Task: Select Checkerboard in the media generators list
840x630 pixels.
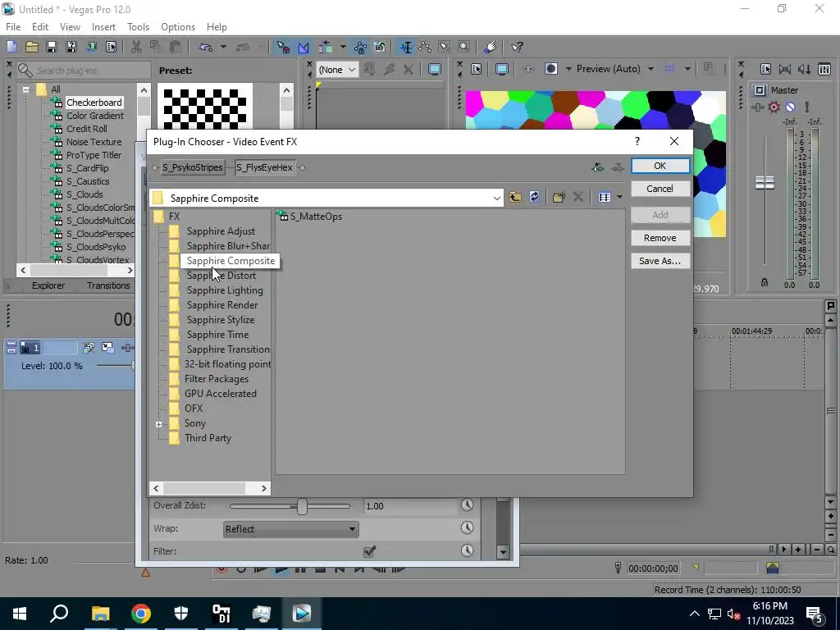Action: (x=94, y=103)
